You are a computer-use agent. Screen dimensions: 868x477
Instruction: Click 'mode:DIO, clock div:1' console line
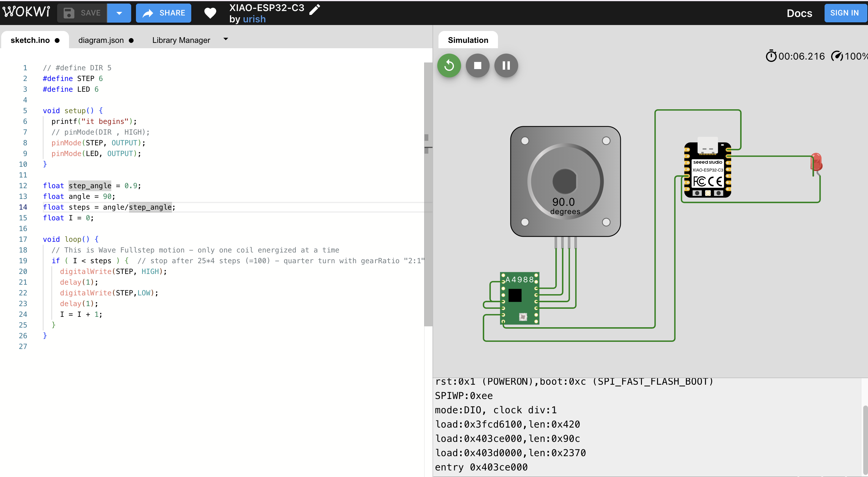(496, 410)
